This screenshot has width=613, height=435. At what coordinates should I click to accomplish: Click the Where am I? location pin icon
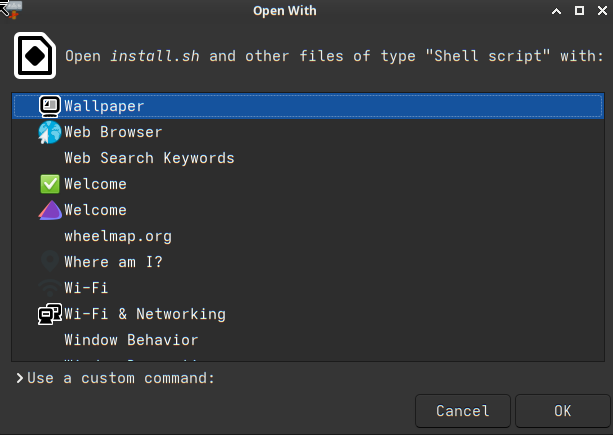click(x=50, y=261)
